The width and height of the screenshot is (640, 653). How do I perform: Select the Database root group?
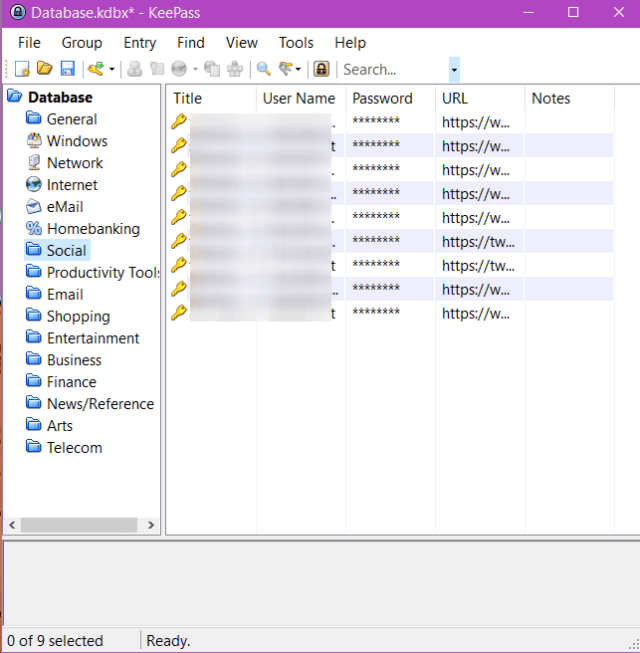(x=60, y=97)
